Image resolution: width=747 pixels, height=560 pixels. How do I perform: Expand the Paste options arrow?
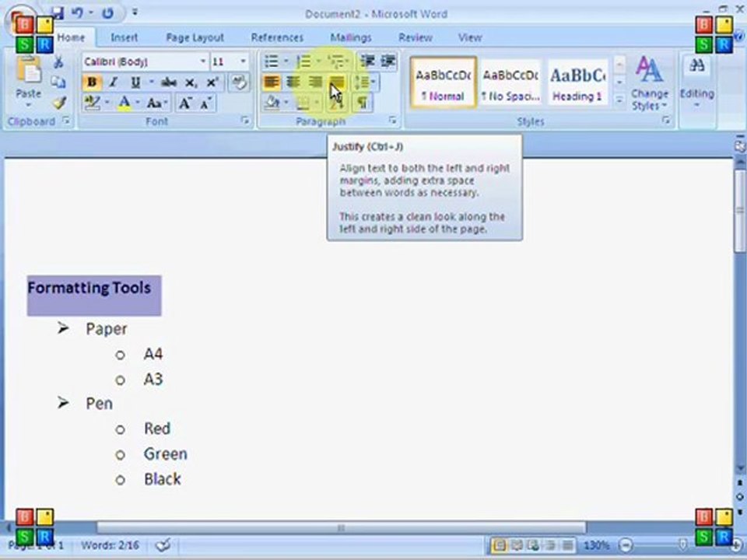28,105
